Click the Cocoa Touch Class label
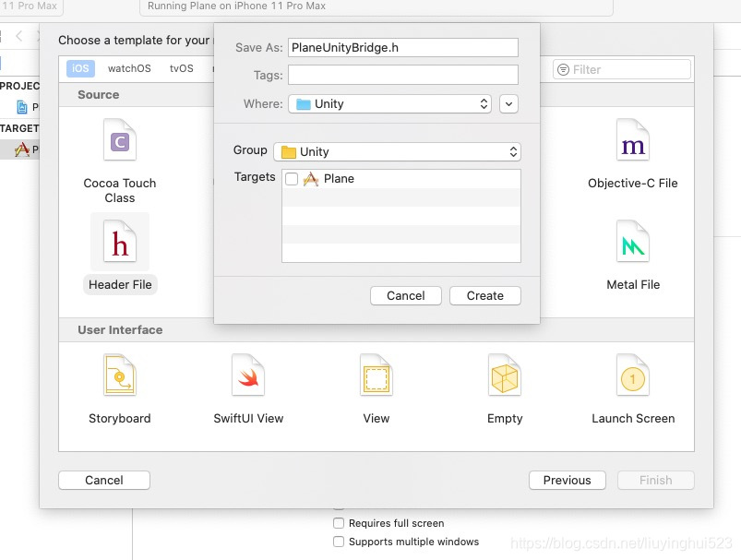 coord(120,190)
